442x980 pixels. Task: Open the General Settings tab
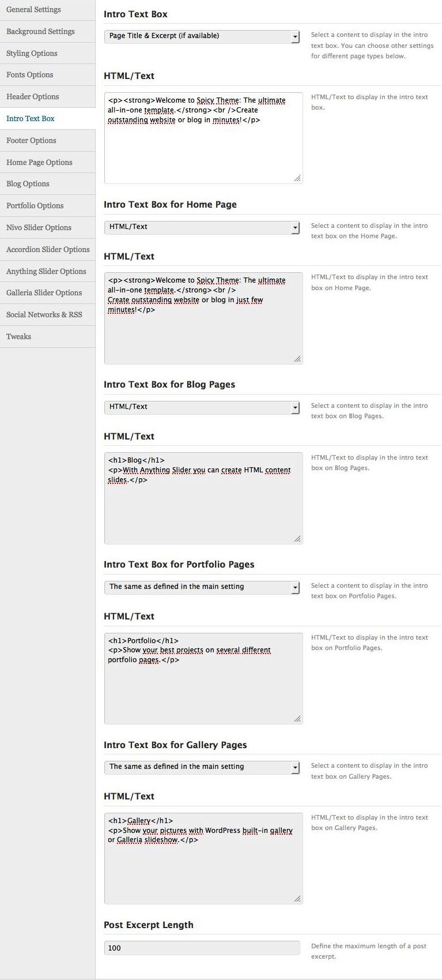47,10
